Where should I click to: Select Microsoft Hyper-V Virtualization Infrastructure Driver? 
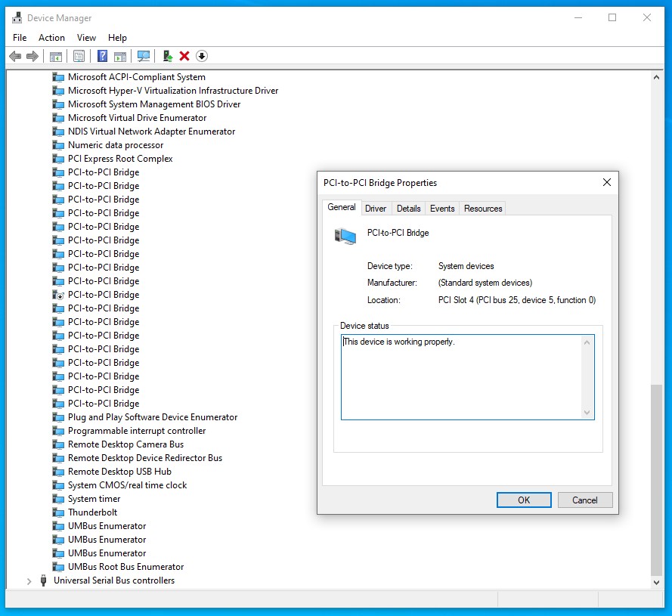(x=173, y=91)
